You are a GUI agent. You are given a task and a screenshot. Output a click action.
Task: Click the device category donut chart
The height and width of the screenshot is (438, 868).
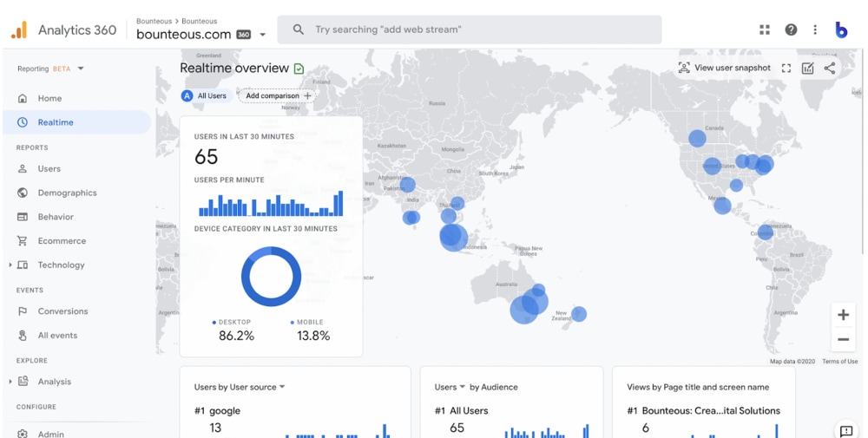pos(271,277)
